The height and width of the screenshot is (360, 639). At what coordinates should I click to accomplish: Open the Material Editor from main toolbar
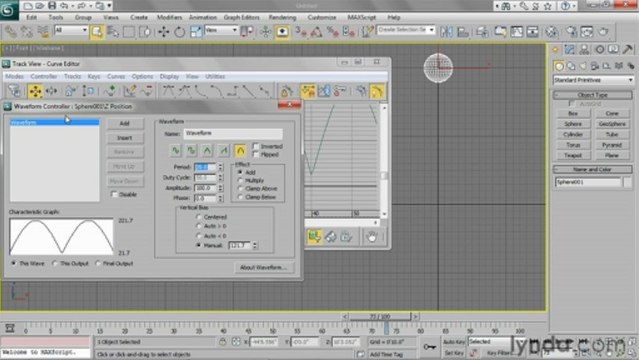551,31
